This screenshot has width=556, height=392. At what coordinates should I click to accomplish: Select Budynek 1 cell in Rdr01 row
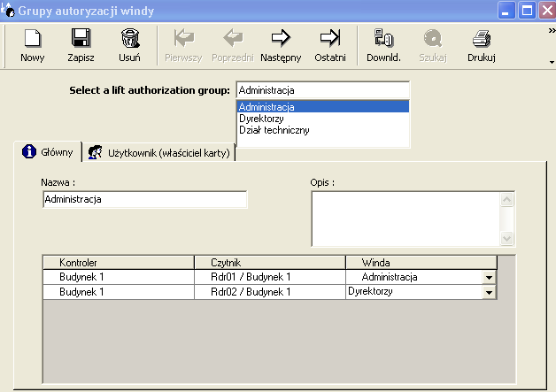119,277
